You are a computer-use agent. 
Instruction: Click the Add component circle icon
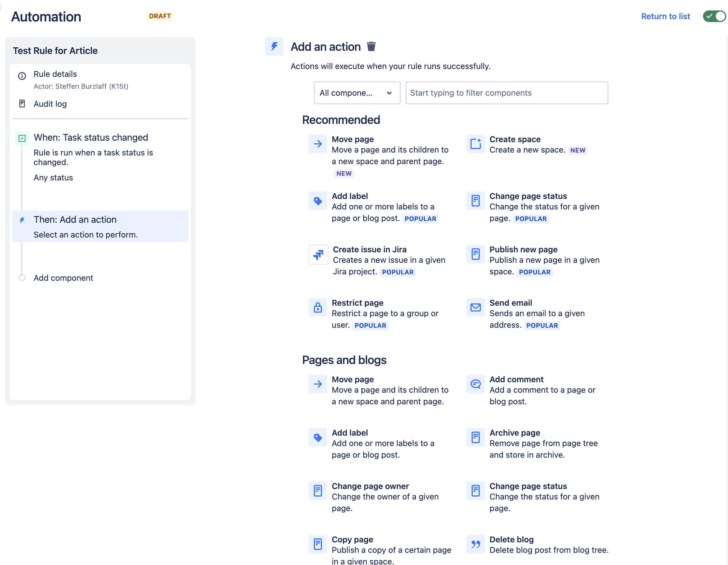click(x=22, y=278)
